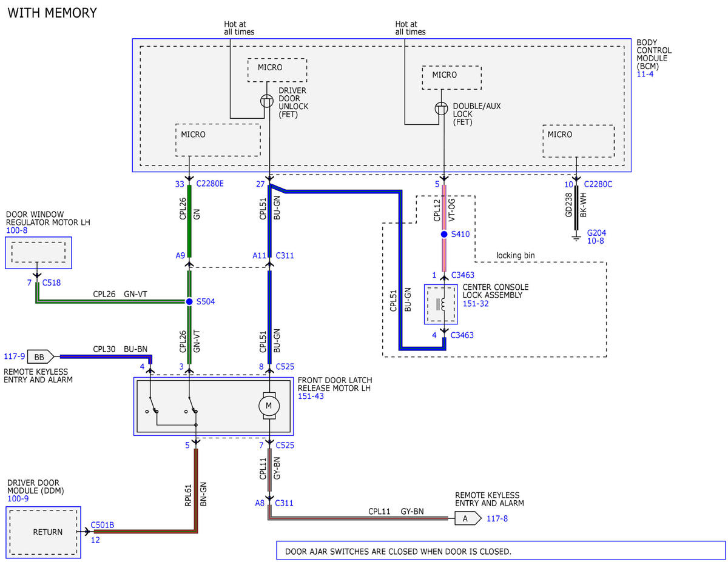Select the CENTER CONSOLE LOCK ASSEMBLY label

click(496, 291)
